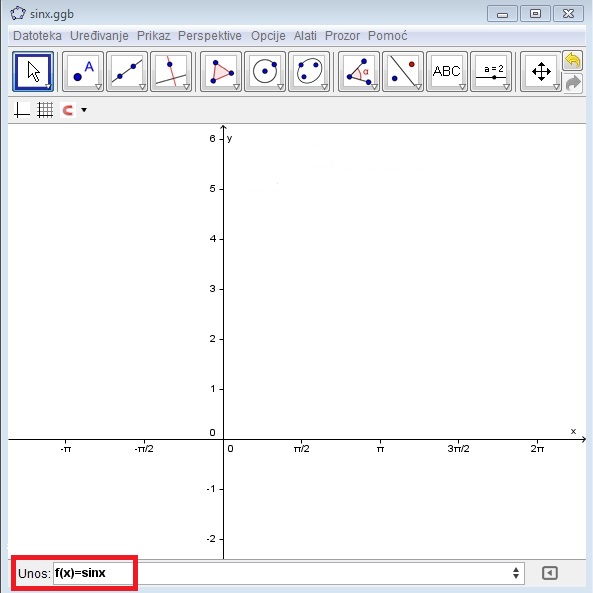Viewport: 593px width, 593px height.
Task: Select the New Point tool
Action: [x=83, y=71]
